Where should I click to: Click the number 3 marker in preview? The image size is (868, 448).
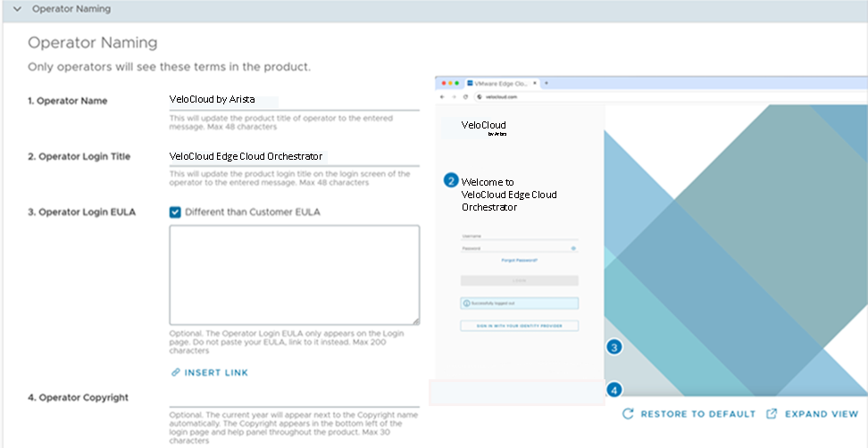pyautogui.click(x=613, y=347)
